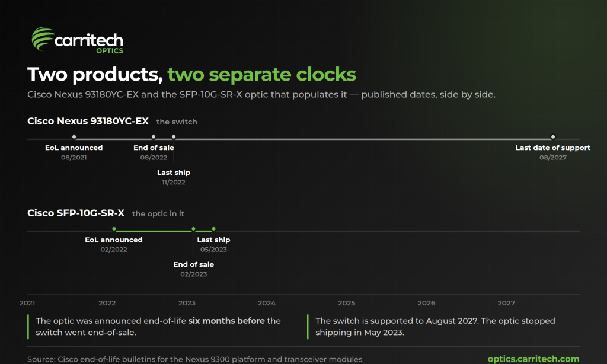607x364 pixels.
Task: Select the switch EoL announced 08/2021 marker
Action: 74,137
